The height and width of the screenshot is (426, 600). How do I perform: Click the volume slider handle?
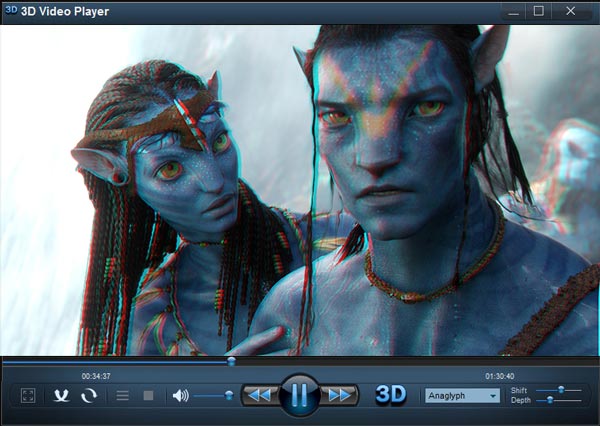click(229, 396)
